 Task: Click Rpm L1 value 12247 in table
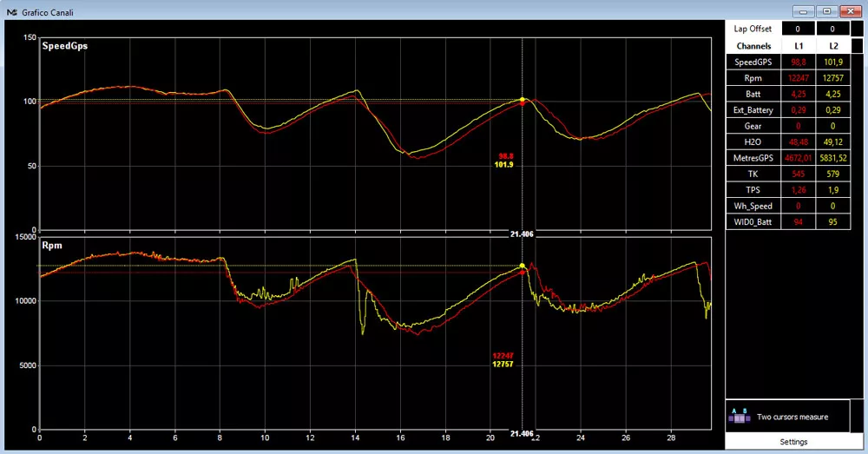tap(799, 78)
